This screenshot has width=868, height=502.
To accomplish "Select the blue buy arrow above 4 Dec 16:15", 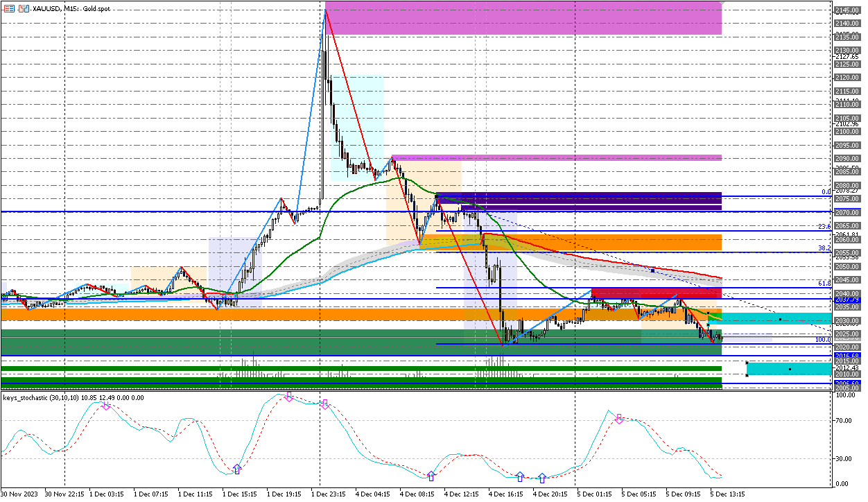I will [520, 477].
